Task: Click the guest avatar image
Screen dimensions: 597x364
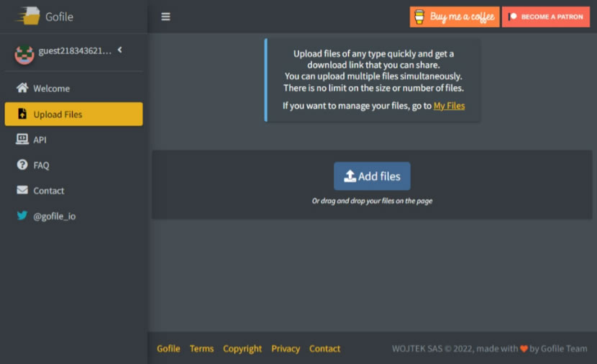Action: 24,55
